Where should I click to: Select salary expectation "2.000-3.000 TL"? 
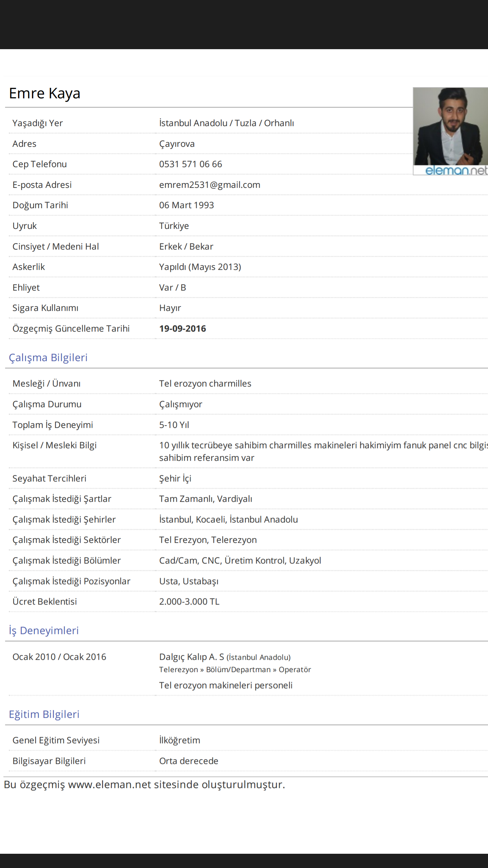tap(189, 601)
